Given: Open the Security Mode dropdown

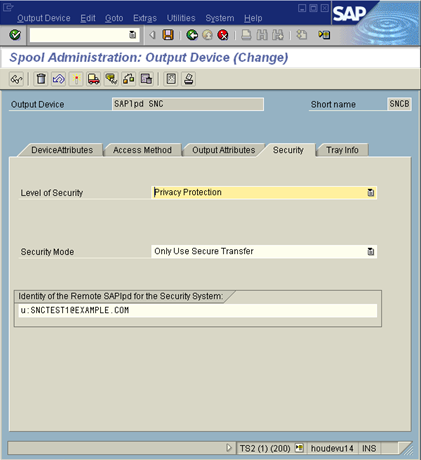Looking at the screenshot, I should click(x=371, y=251).
